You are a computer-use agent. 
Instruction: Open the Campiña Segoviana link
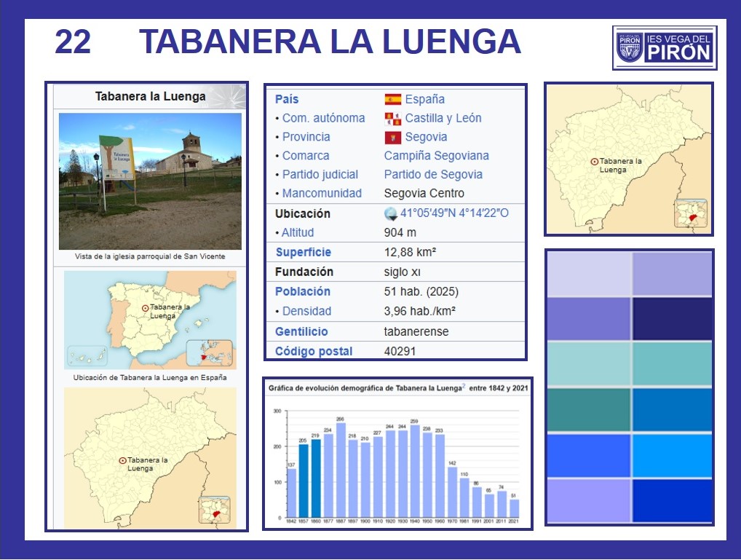point(436,156)
